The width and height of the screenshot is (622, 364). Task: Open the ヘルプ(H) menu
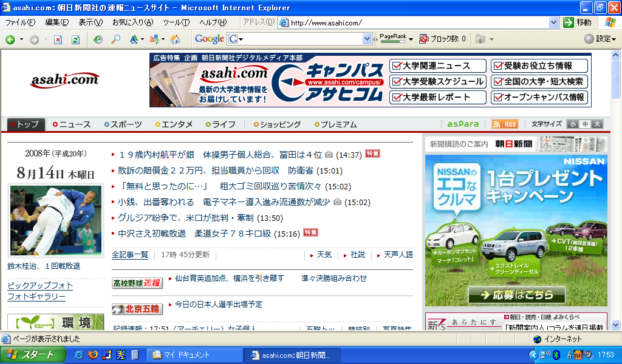tap(213, 22)
